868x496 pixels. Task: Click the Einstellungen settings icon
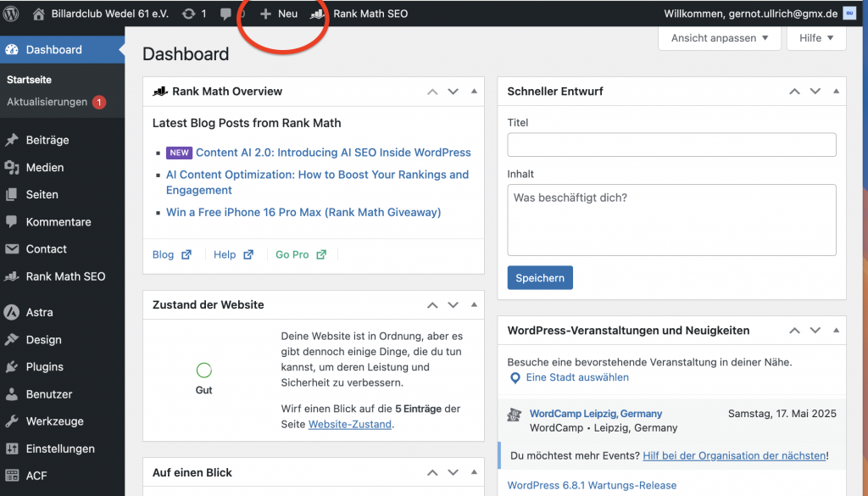12,449
